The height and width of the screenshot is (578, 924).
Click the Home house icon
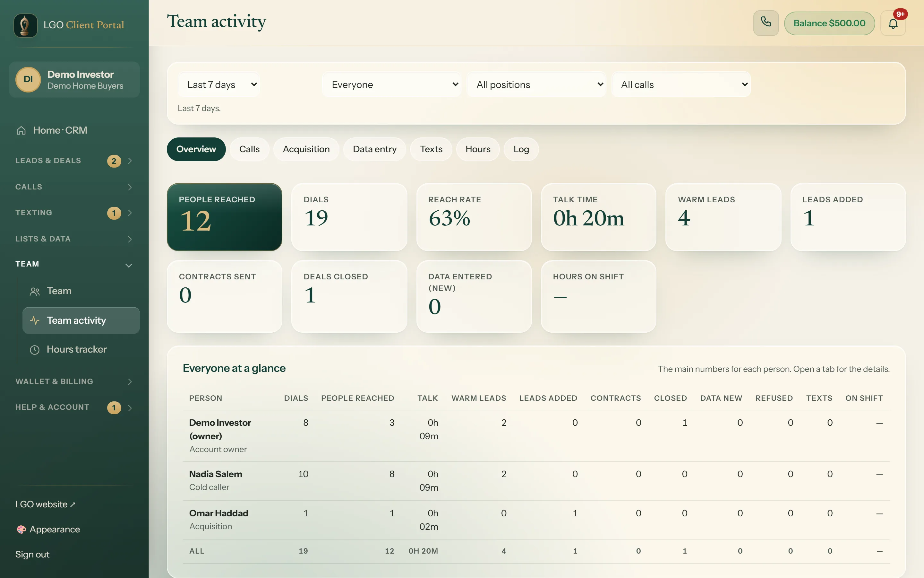pyautogui.click(x=21, y=130)
